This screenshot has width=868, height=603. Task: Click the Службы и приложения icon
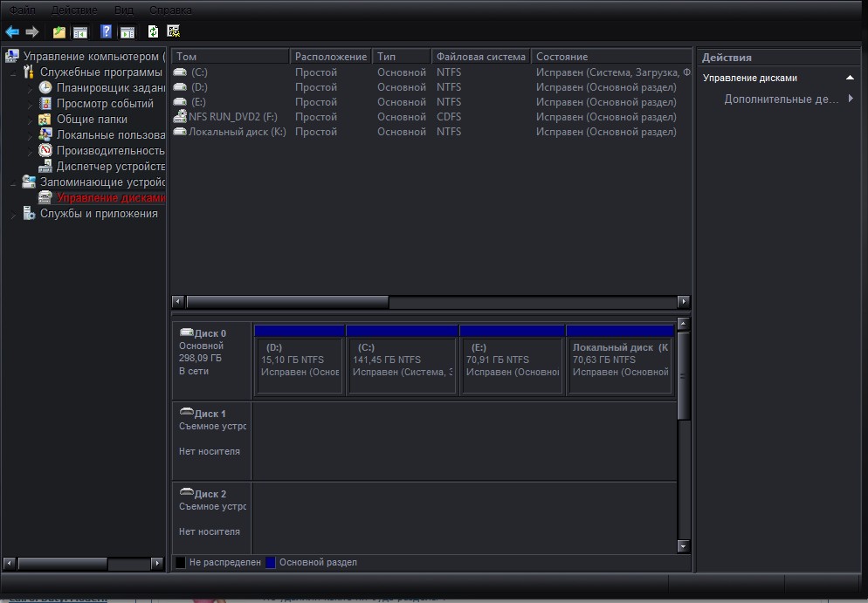tap(29, 213)
